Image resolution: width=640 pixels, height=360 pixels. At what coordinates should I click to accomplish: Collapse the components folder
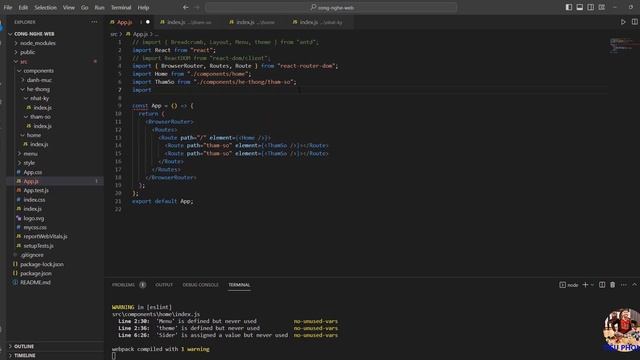[38, 71]
